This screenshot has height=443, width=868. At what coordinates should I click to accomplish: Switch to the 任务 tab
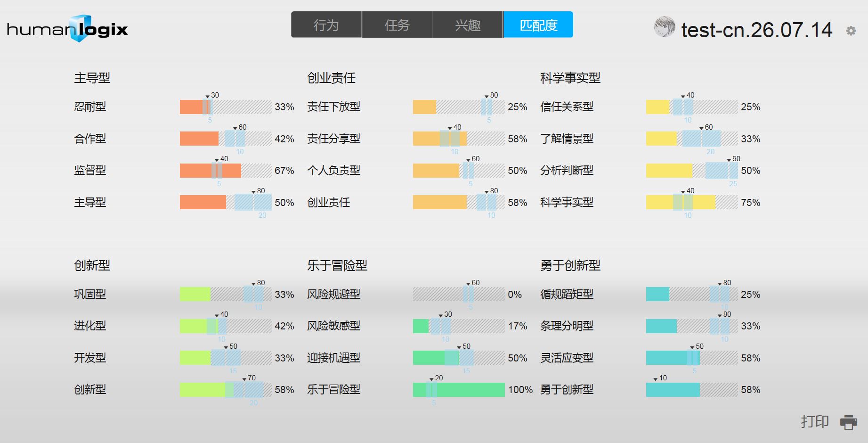397,25
